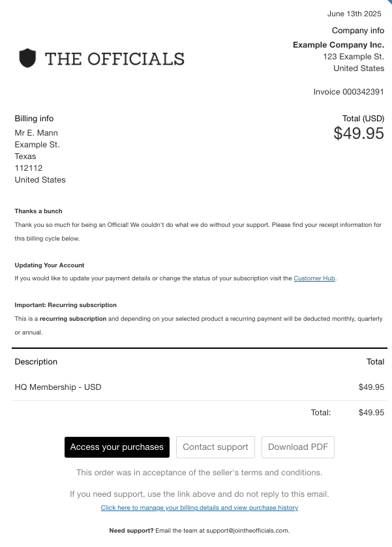The image size is (392, 547).
Task: Click the shield logo icon
Action: point(27,58)
